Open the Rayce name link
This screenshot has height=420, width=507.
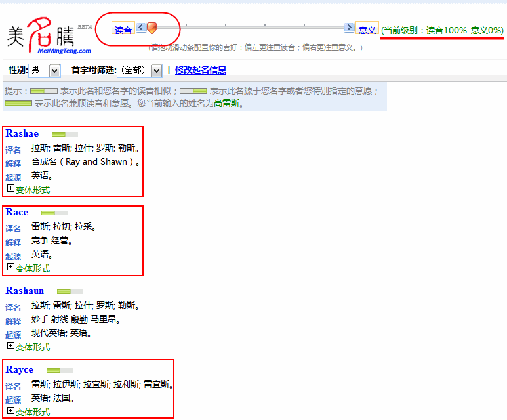pyautogui.click(x=20, y=369)
